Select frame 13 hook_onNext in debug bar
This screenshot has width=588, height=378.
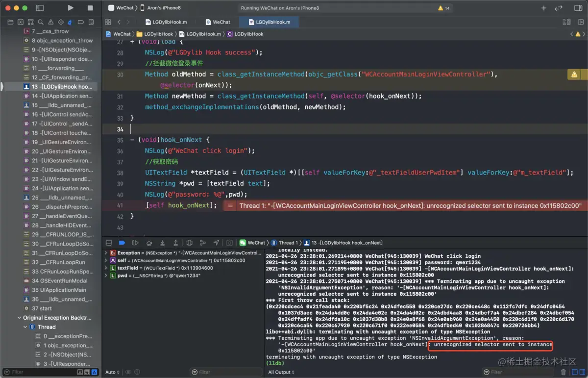click(343, 243)
